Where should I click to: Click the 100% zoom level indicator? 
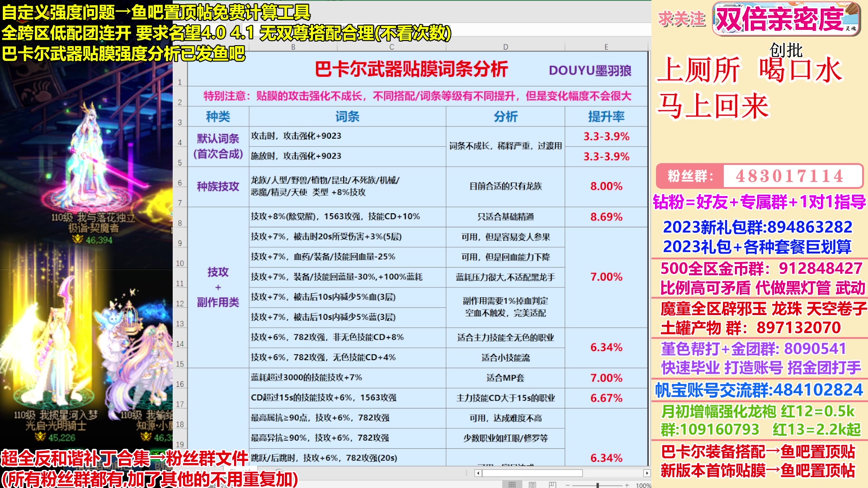pyautogui.click(x=643, y=485)
